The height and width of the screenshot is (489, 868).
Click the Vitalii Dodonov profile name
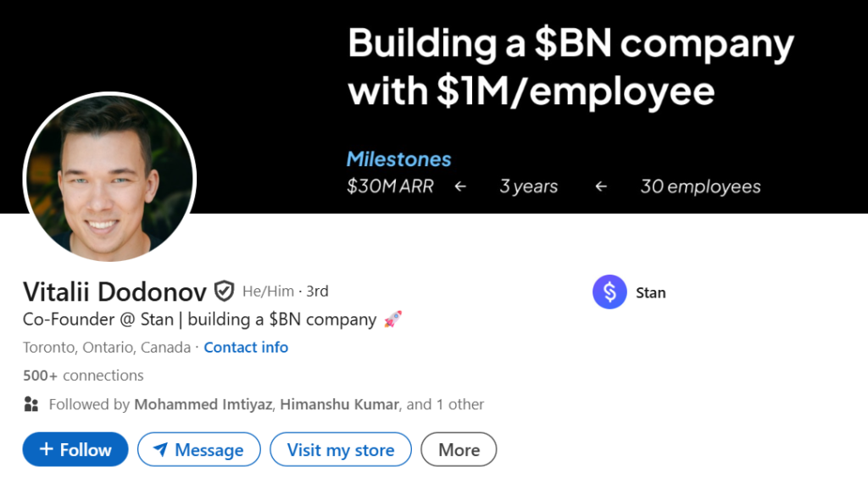click(114, 292)
